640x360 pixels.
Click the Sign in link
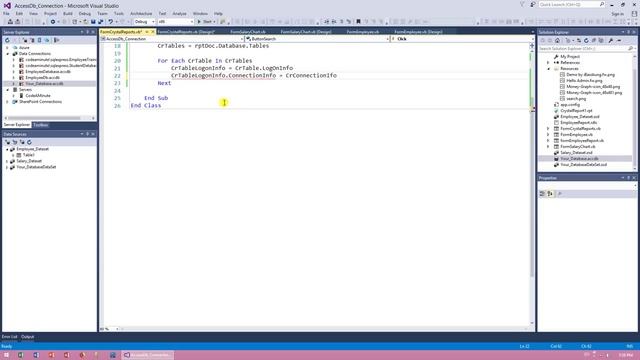click(618, 13)
